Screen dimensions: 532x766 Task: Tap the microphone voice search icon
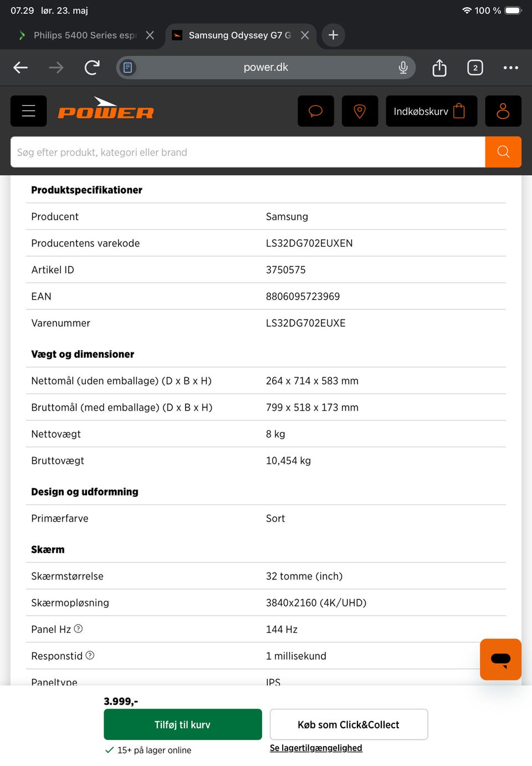point(403,68)
